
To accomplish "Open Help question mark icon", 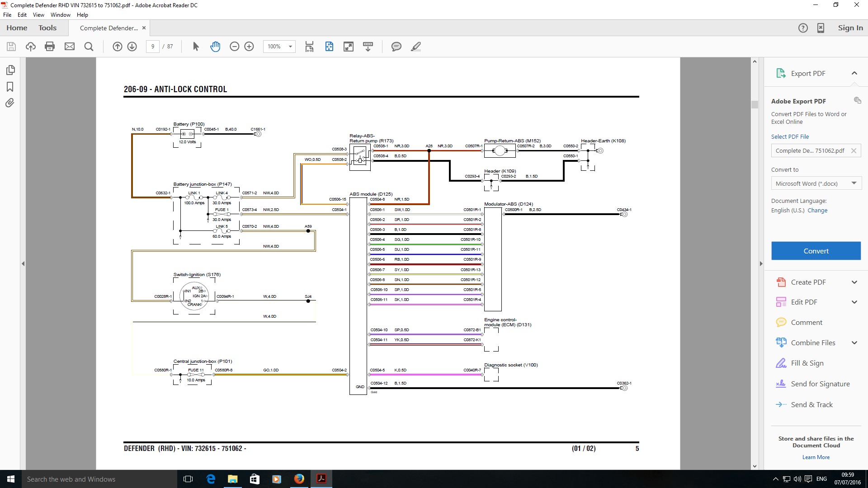I will click(803, 28).
